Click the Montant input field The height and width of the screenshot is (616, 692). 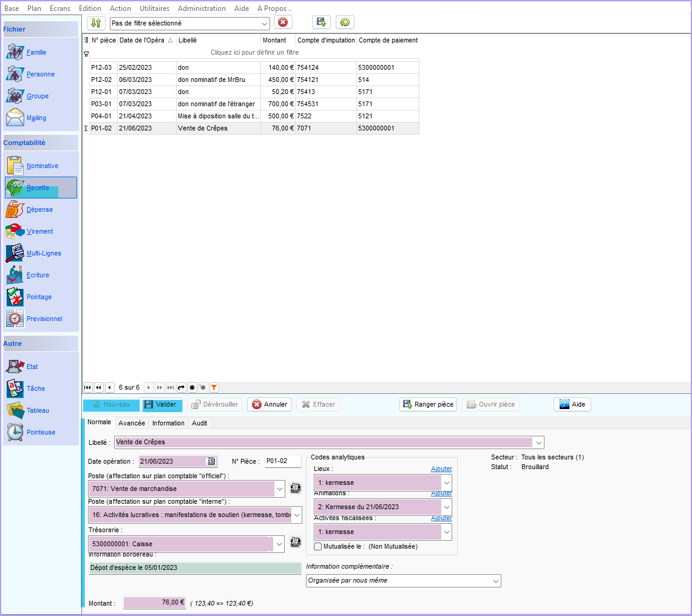tap(154, 603)
